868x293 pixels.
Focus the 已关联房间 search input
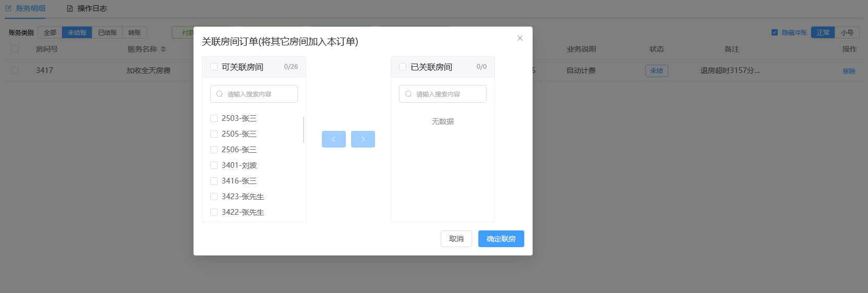(443, 94)
